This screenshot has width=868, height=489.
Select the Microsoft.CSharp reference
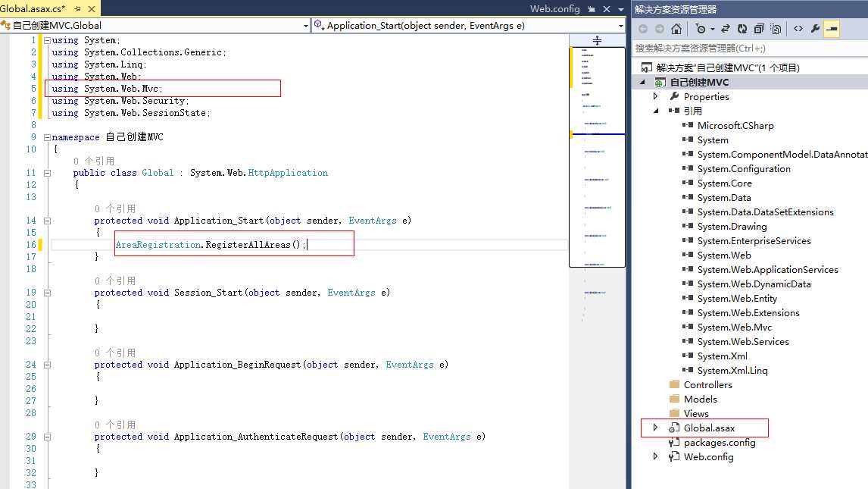pos(735,126)
